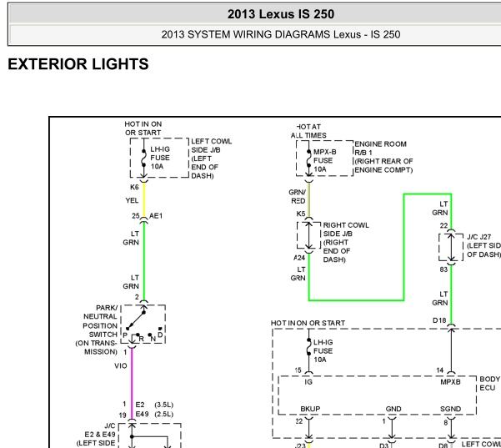Click the '2013 Lexus IS 250' title
Screen dimensions: 501x448
[281, 14]
